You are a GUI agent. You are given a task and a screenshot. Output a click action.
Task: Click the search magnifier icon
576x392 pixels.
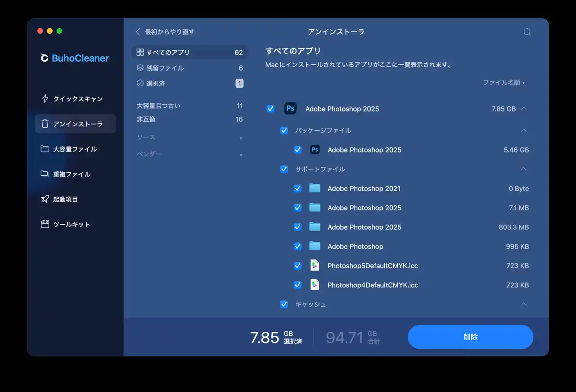(x=527, y=32)
